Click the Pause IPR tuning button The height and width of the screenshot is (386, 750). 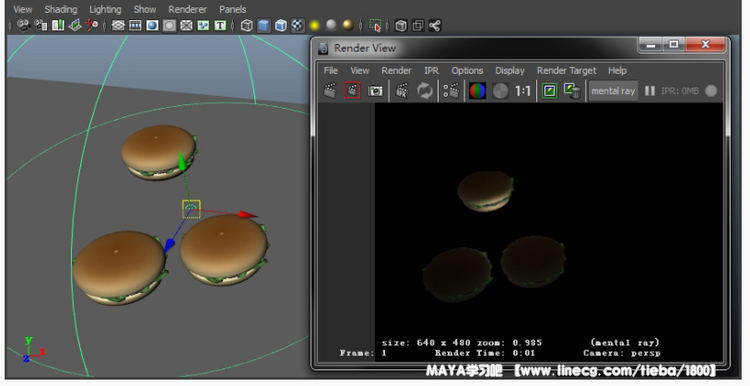650,91
